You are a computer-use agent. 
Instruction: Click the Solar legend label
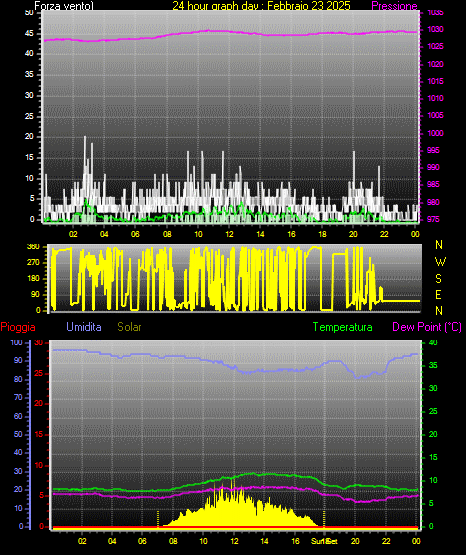tap(129, 327)
